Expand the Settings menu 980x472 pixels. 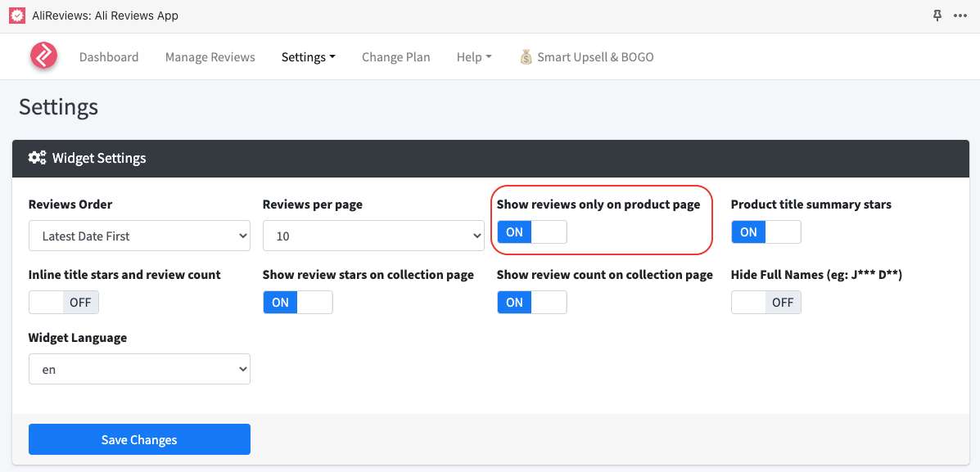[x=308, y=57]
